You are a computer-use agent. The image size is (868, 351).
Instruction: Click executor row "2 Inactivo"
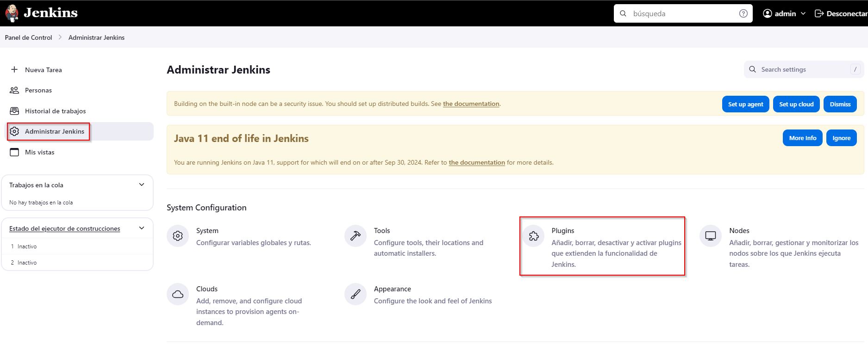[77, 262]
